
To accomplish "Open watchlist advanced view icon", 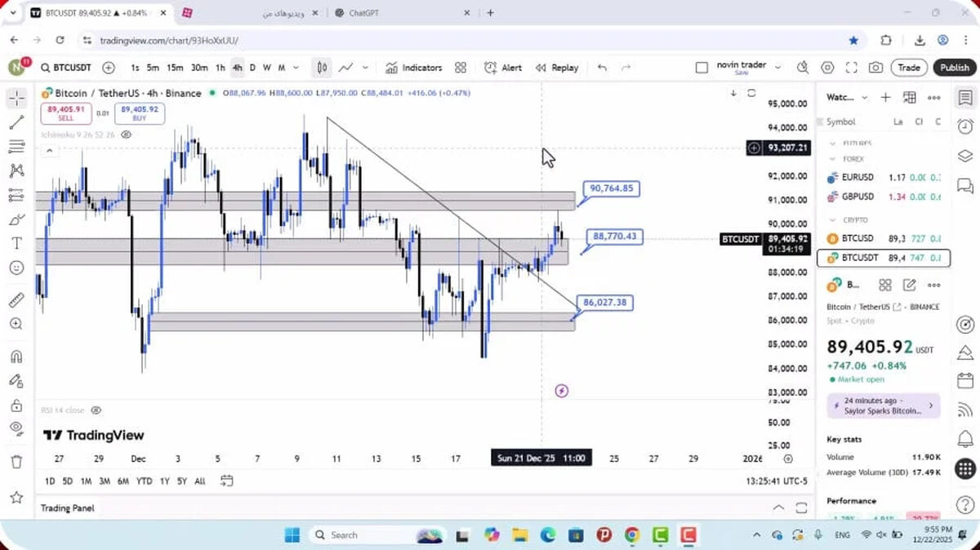I will coord(910,97).
